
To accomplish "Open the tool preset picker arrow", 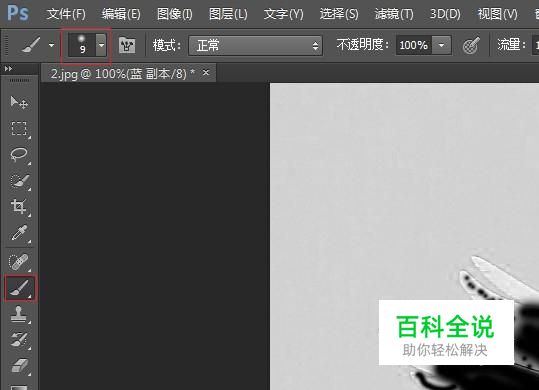I will pos(52,45).
